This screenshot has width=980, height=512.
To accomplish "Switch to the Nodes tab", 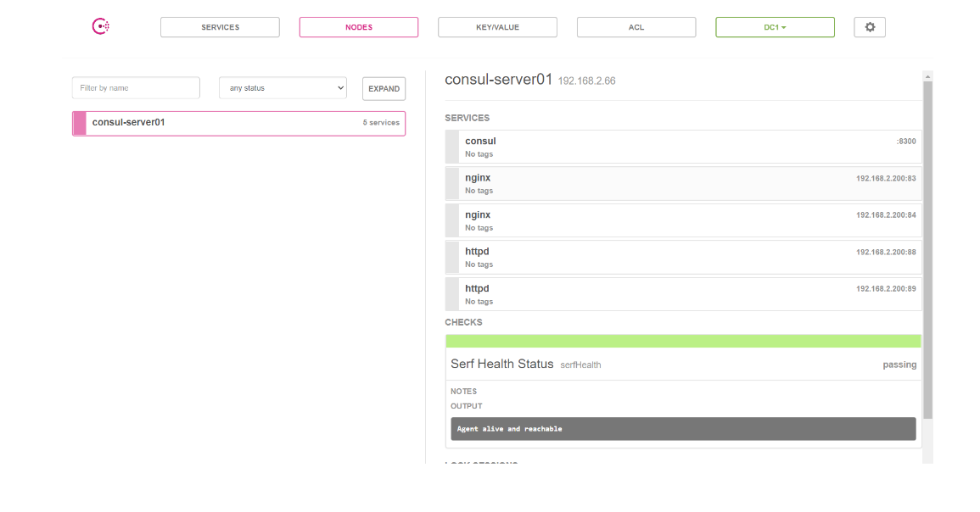I will 358,27.
